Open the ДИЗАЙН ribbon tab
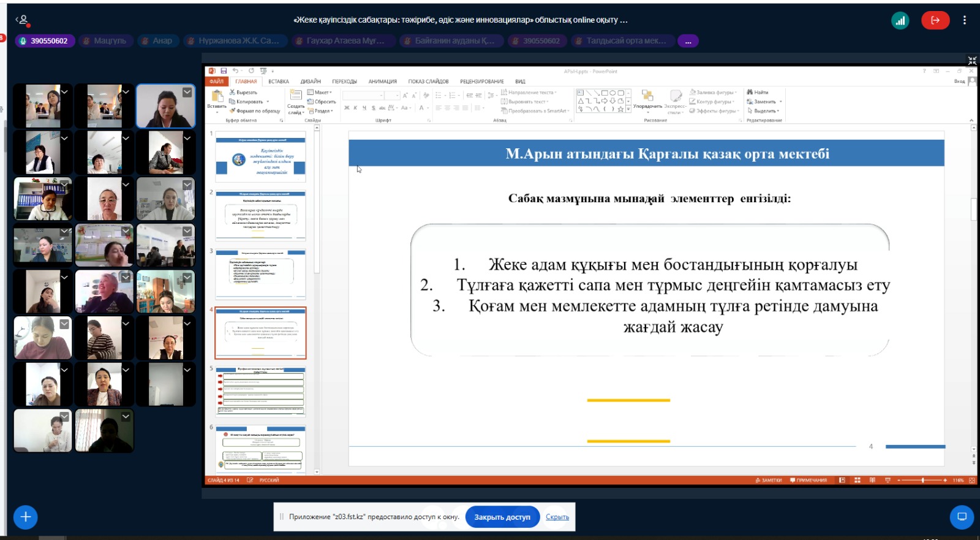 pos(311,82)
